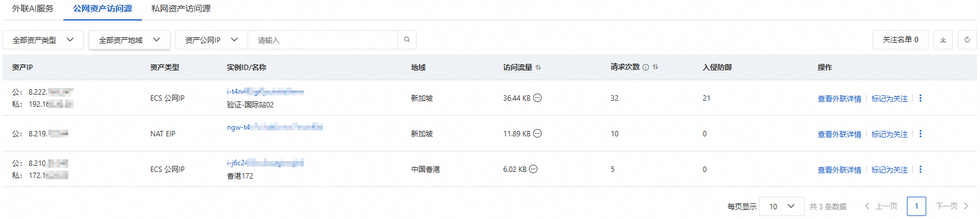Switch to 私网资产访问源 tab
Viewport: 980px width, 219px height.
click(x=181, y=8)
